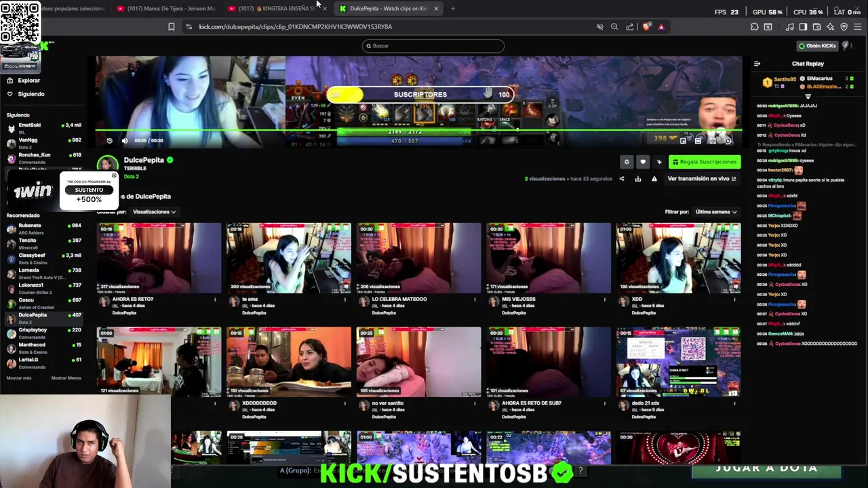
Task: Open the browser main menu
Action: [857, 27]
